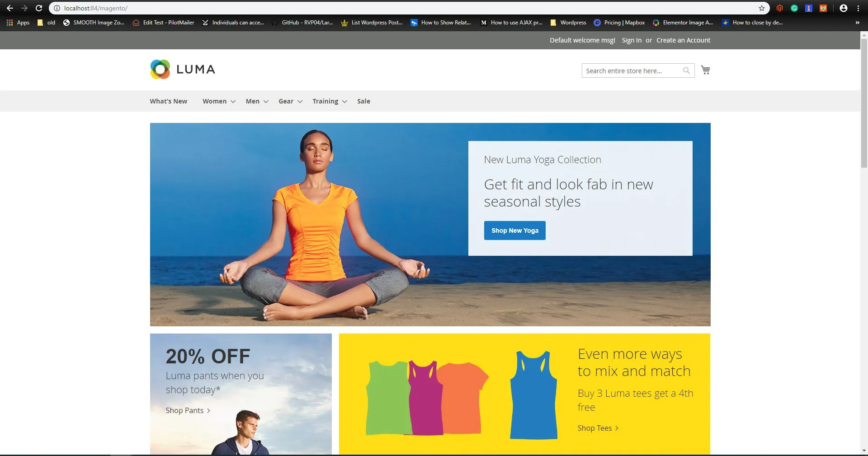
Task: Open the Chrome profile avatar
Action: [844, 8]
